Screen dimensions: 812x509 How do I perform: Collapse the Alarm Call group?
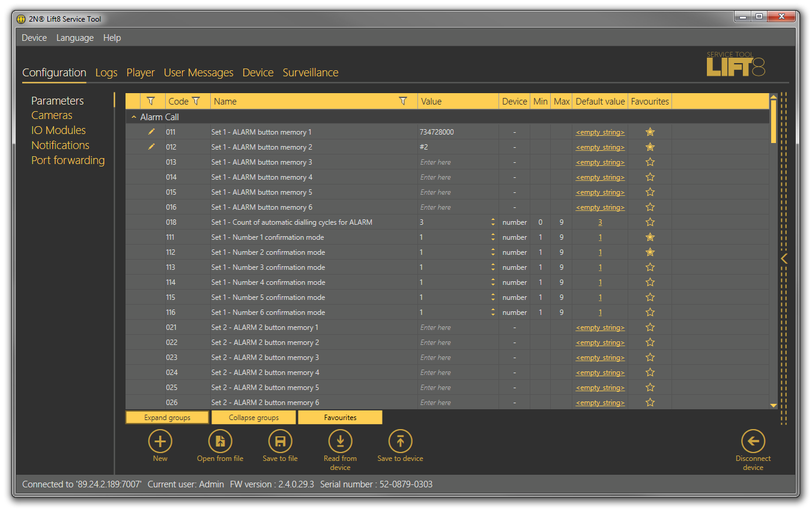pyautogui.click(x=134, y=117)
